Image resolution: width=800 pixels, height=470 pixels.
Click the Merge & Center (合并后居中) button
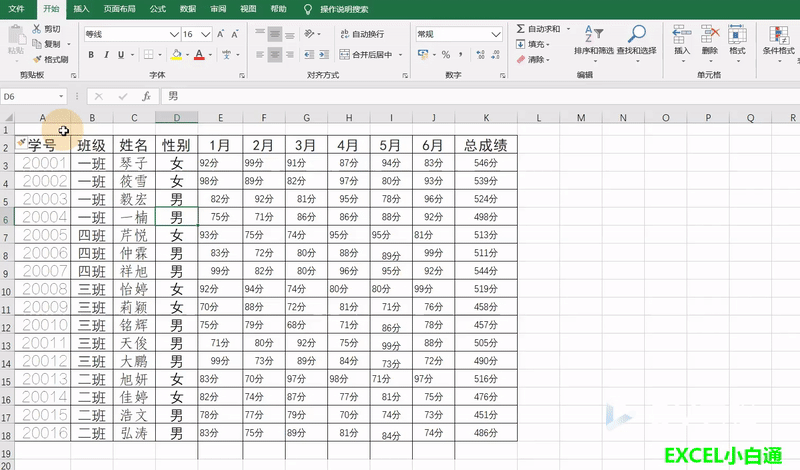366,55
